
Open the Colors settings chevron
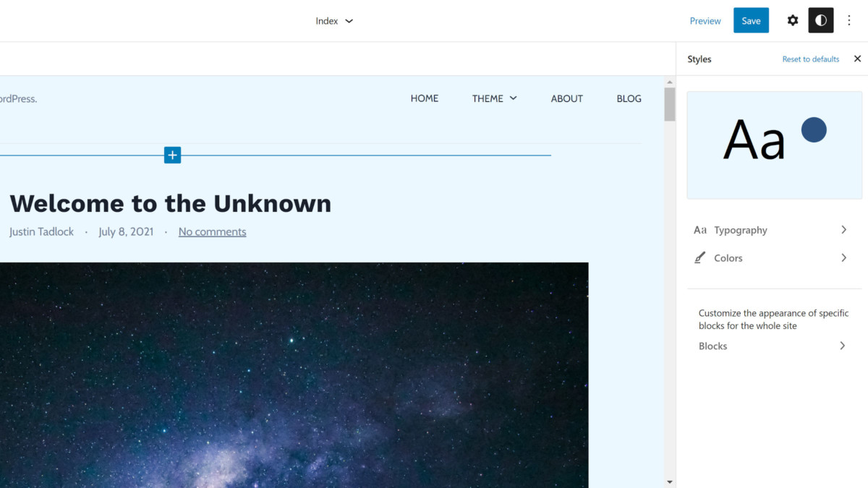(x=843, y=258)
